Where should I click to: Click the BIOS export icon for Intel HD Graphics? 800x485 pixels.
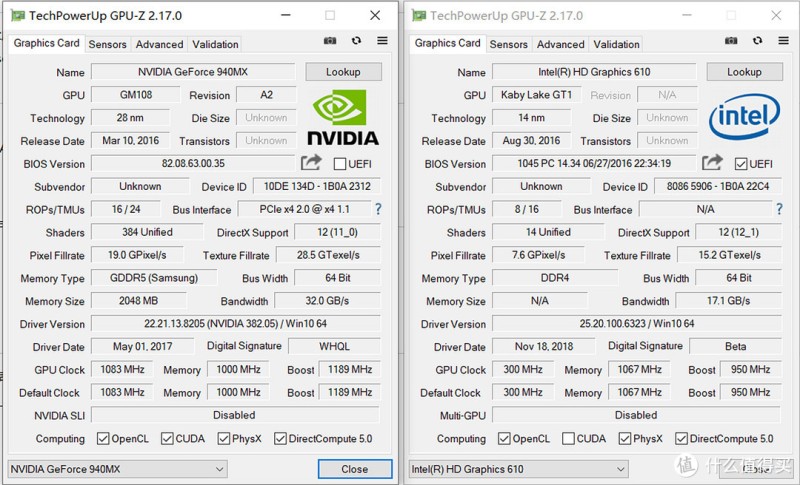(712, 163)
